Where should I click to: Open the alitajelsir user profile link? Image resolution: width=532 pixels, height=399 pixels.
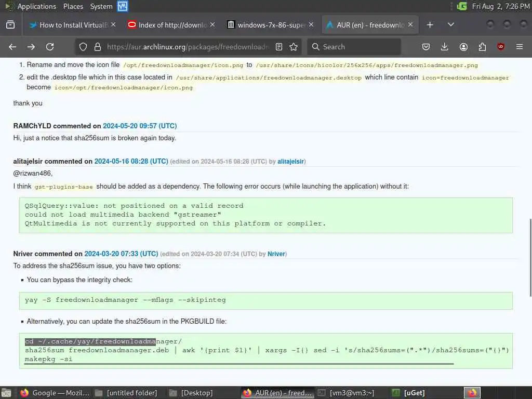click(291, 162)
